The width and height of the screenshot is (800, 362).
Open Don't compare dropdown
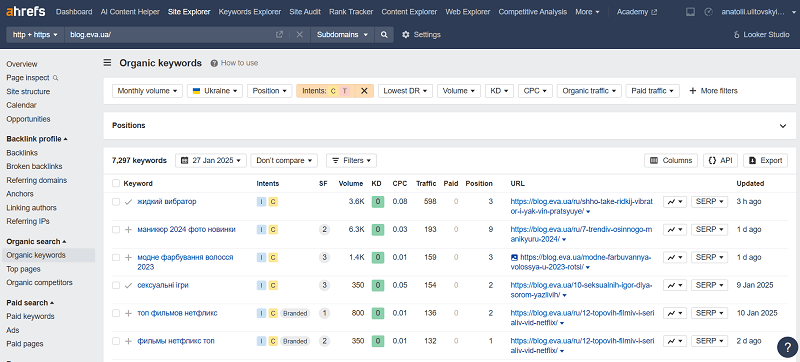pyautogui.click(x=284, y=160)
